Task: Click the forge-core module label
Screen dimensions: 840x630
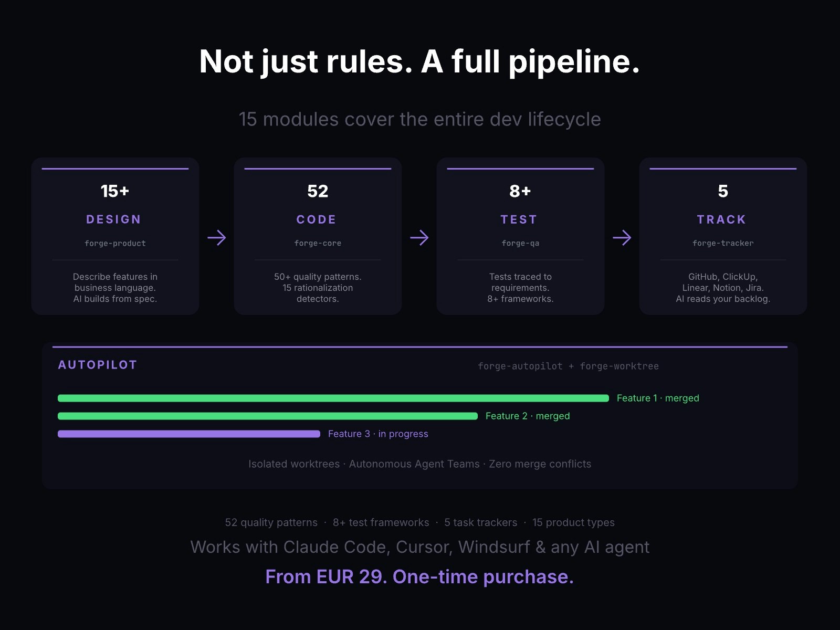Action: (318, 243)
